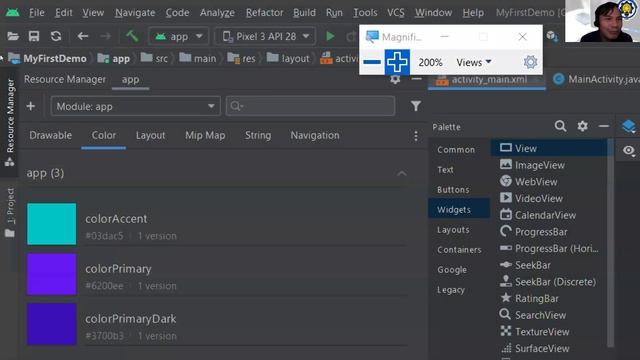This screenshot has width=640, height=360.
Task: Open the Magnifier Views dropdown
Action: [x=473, y=62]
